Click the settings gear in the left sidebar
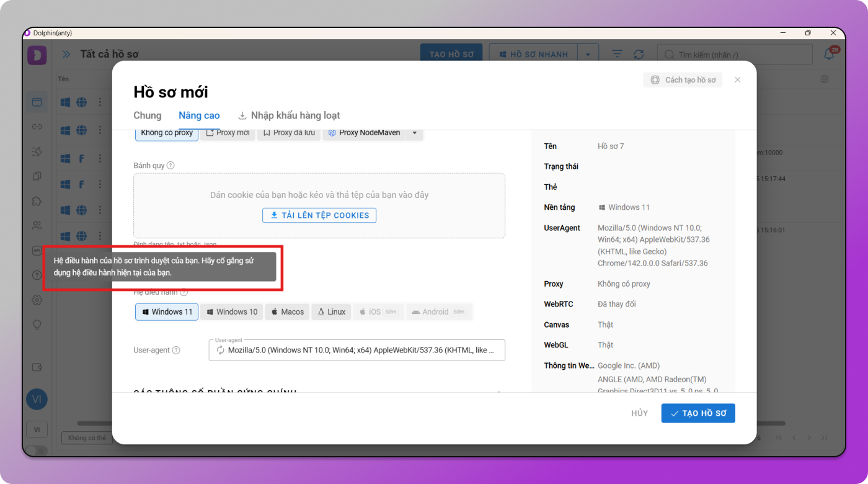The height and width of the screenshot is (484, 868). (37, 300)
